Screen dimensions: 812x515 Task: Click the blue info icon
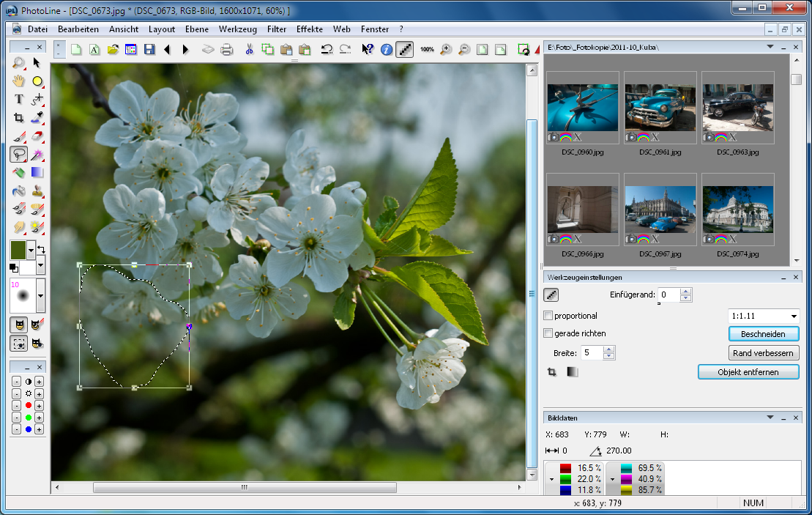(387, 50)
